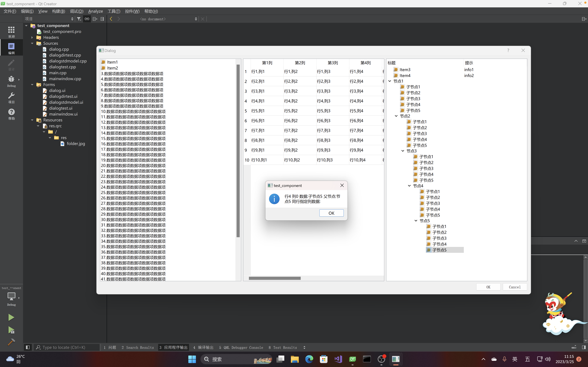Click the Type to locate search field
Image resolution: width=588 pixels, height=367 pixels.
click(66, 347)
